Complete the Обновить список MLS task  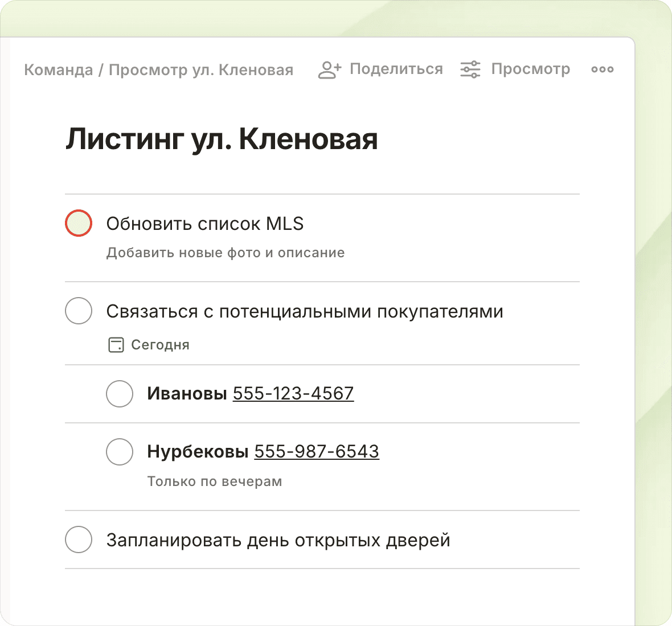(79, 223)
